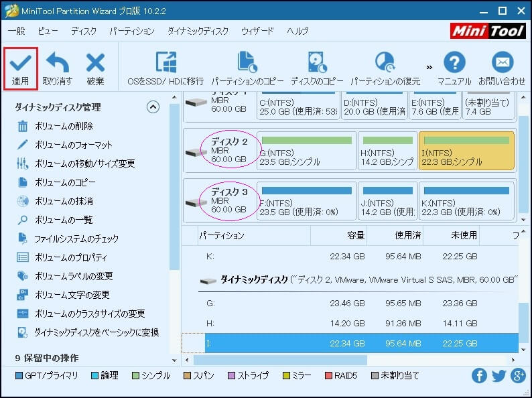Click the MiniTool logo
The image size is (532, 398).
coord(488,31)
